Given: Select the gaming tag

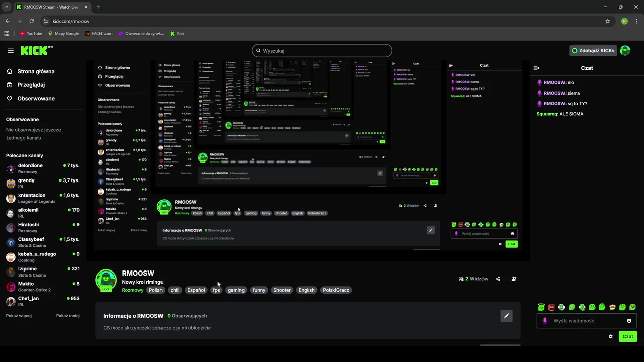Looking at the screenshot, I should (x=236, y=290).
